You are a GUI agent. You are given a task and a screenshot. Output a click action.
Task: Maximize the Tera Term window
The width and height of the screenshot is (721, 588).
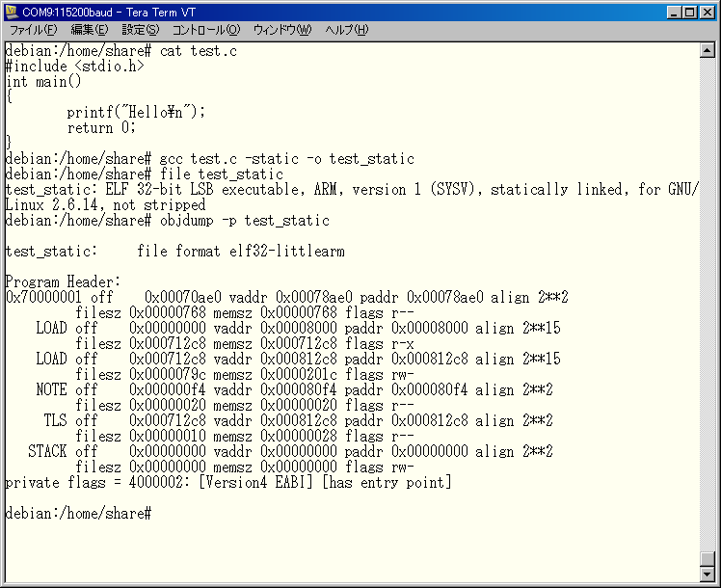tap(689, 13)
